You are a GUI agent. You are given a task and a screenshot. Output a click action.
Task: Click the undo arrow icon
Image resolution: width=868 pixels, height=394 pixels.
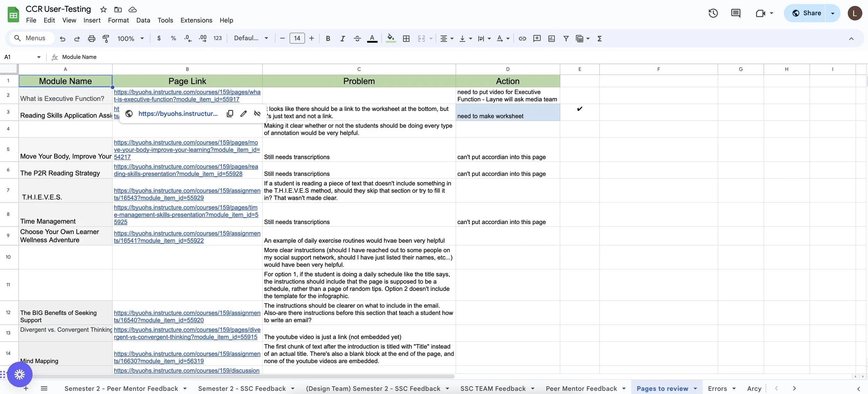pyautogui.click(x=62, y=38)
